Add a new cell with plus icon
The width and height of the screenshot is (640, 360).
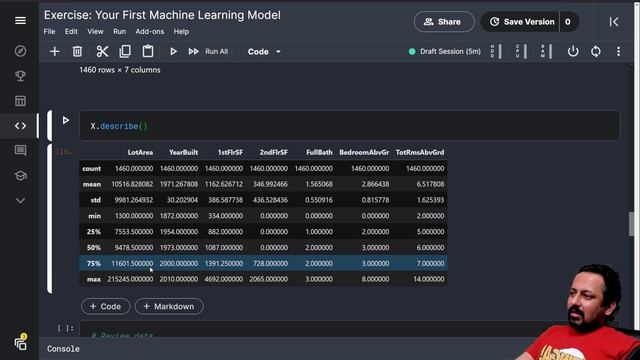(54, 51)
